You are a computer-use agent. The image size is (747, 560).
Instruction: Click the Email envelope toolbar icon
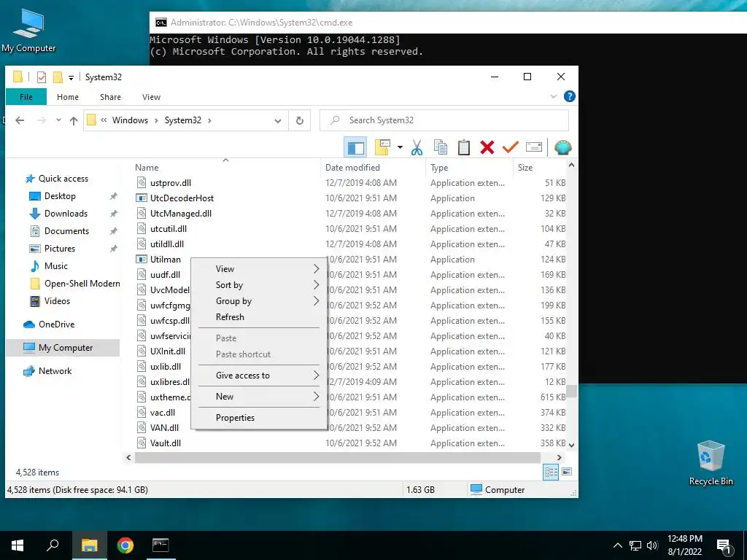click(533, 147)
